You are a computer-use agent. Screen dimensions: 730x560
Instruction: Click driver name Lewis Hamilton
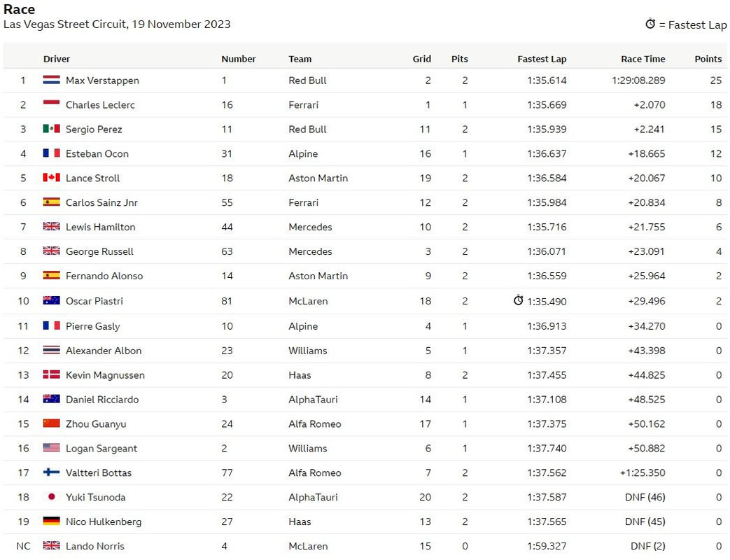pos(101,227)
